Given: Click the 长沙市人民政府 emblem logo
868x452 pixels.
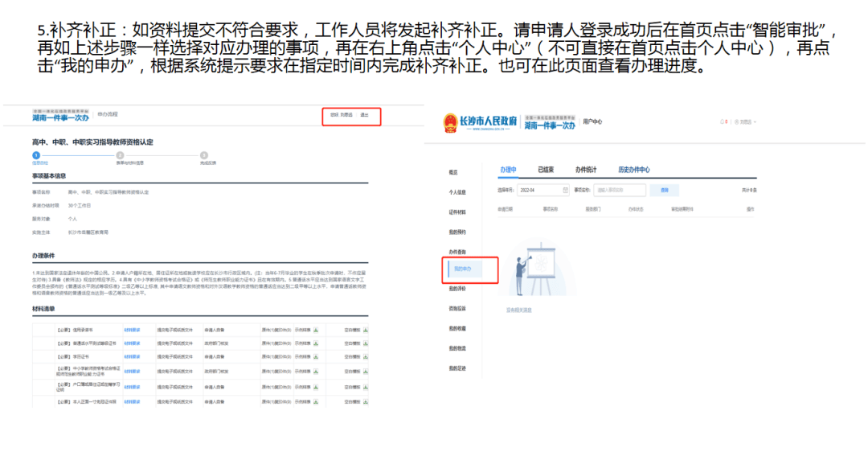Looking at the screenshot, I should coord(450,122).
